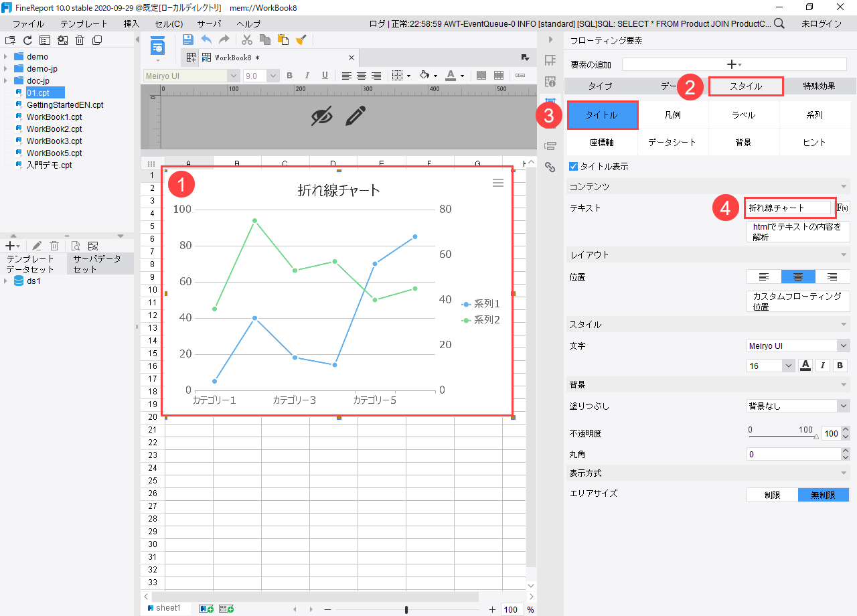
Task: Click the large pencil edit icon
Action: pos(356,117)
